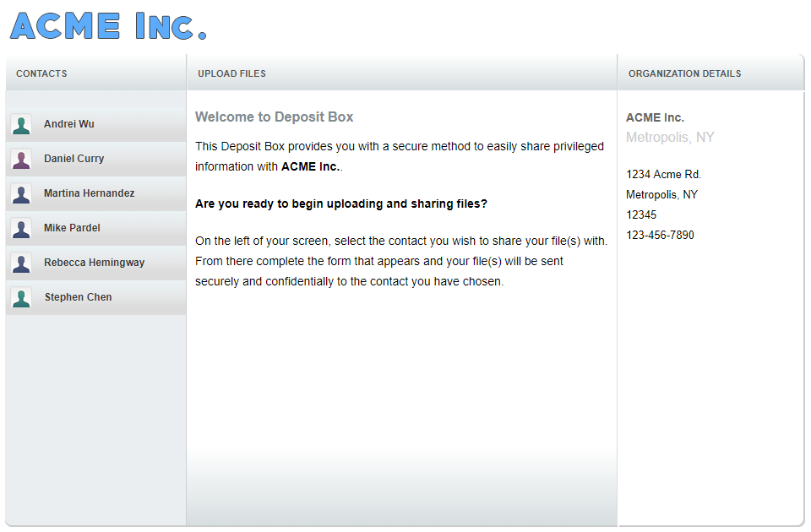Click the Organization Details header

[x=710, y=73]
